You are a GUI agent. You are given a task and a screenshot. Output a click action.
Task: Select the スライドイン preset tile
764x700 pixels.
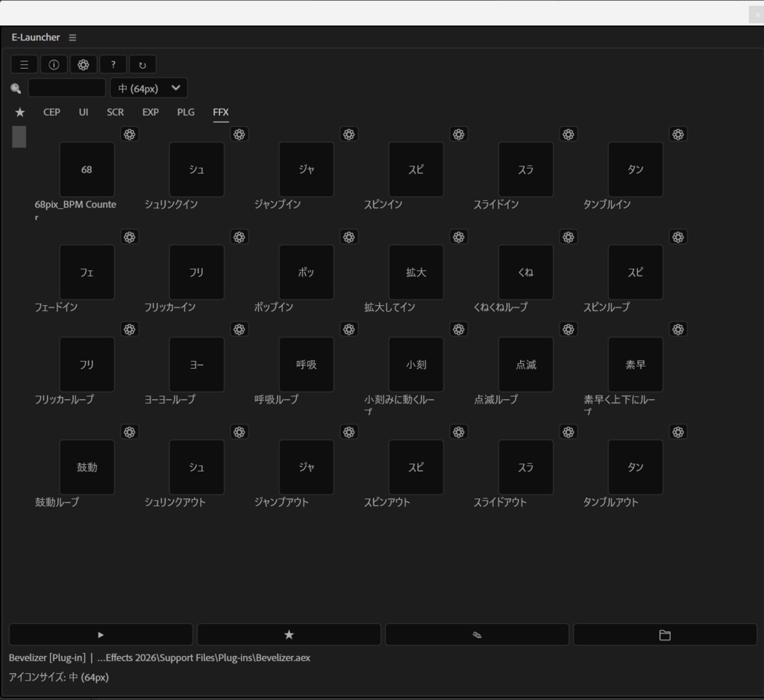pos(526,169)
